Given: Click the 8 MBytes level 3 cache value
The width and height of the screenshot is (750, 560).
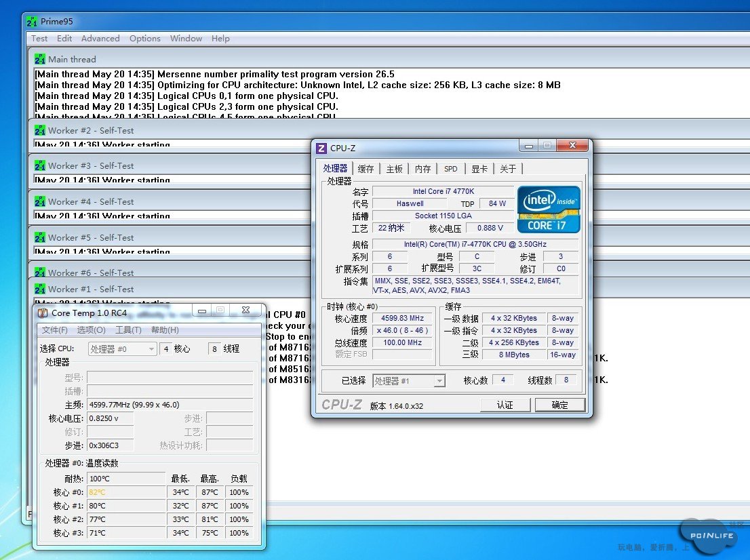Looking at the screenshot, I should point(514,355).
